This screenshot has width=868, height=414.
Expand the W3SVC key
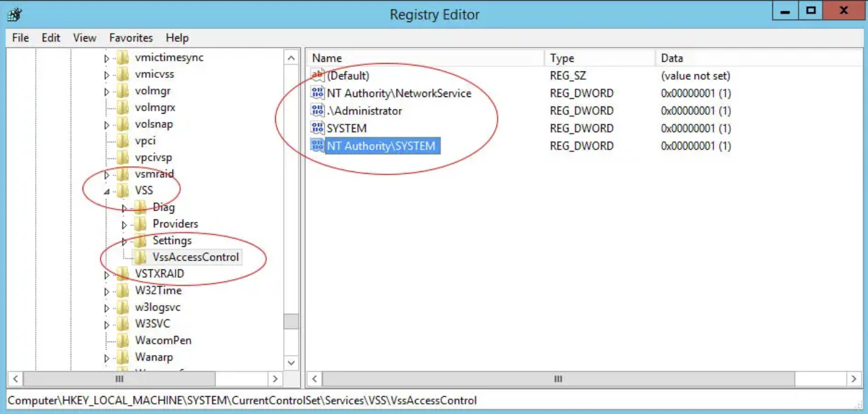107,325
